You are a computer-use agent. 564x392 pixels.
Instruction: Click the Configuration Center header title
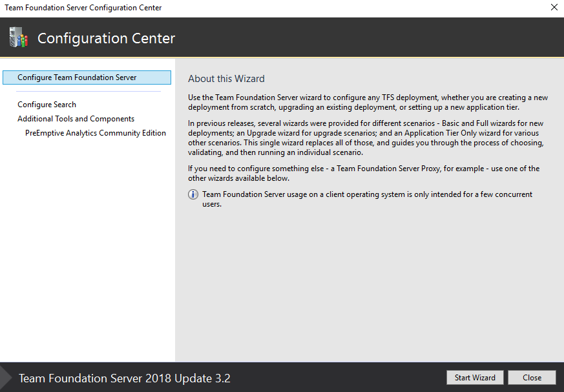106,39
